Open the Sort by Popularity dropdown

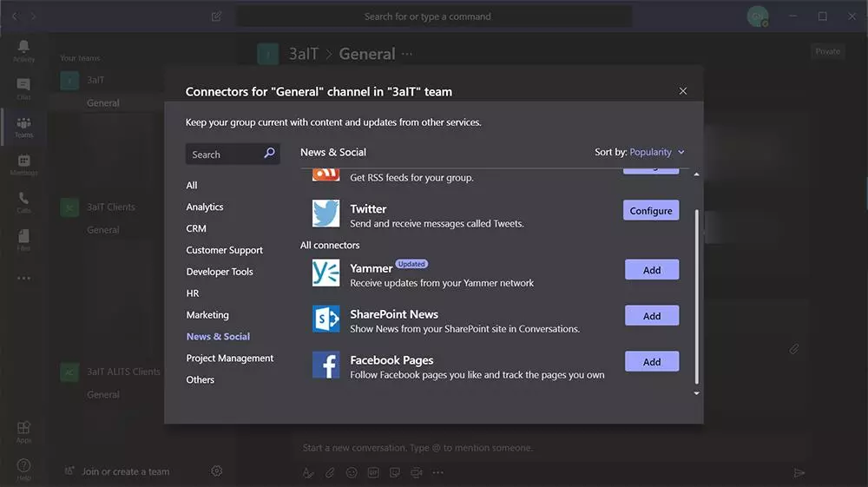657,152
